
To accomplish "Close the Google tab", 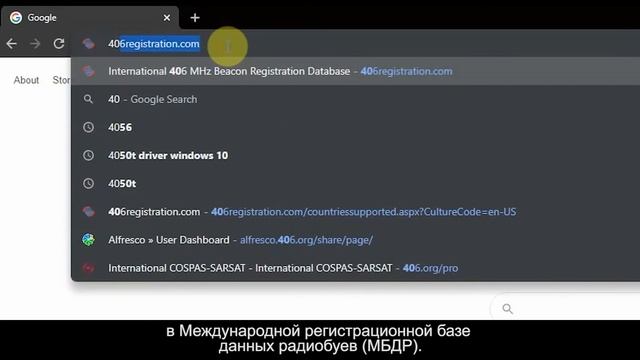I will [x=167, y=18].
